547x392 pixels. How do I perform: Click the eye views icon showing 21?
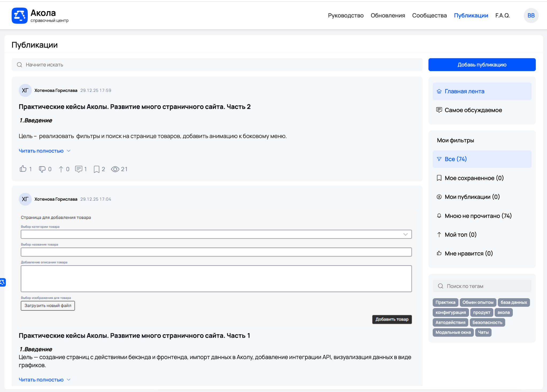[115, 169]
